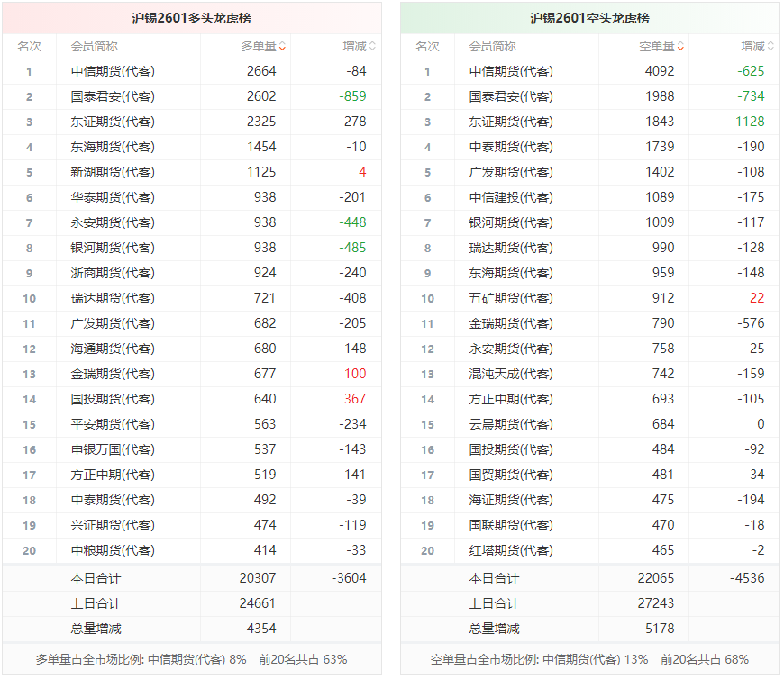The width and height of the screenshot is (784, 679).
Task: Click 方正中期(代客) in long table
Action: [x=113, y=475]
